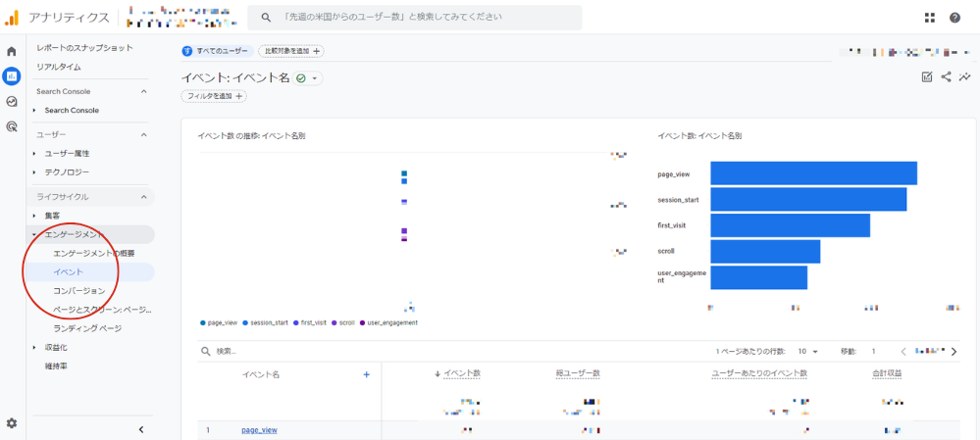Open the customize report pencil icon
Image resolution: width=980 pixels, height=440 pixels.
(927, 76)
